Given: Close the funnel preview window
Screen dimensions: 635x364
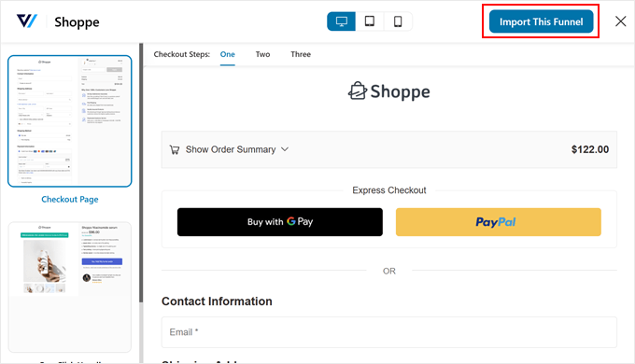Looking at the screenshot, I should (620, 21).
